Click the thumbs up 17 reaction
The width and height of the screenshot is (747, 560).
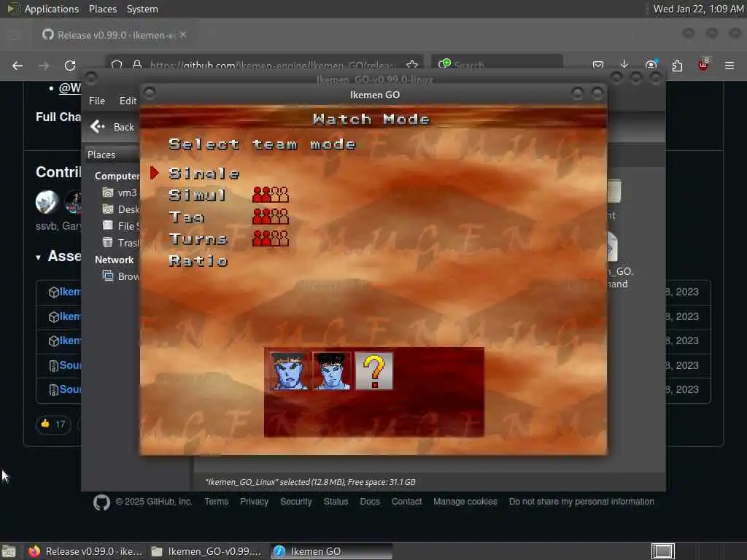pos(53,424)
